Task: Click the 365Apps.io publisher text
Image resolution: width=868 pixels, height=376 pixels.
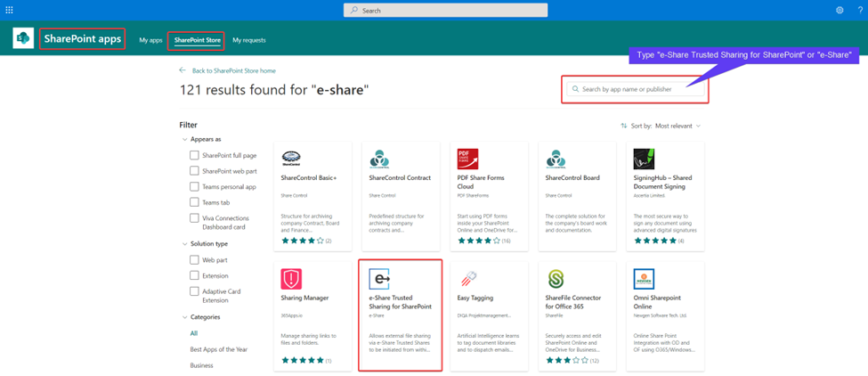Action: click(x=291, y=315)
